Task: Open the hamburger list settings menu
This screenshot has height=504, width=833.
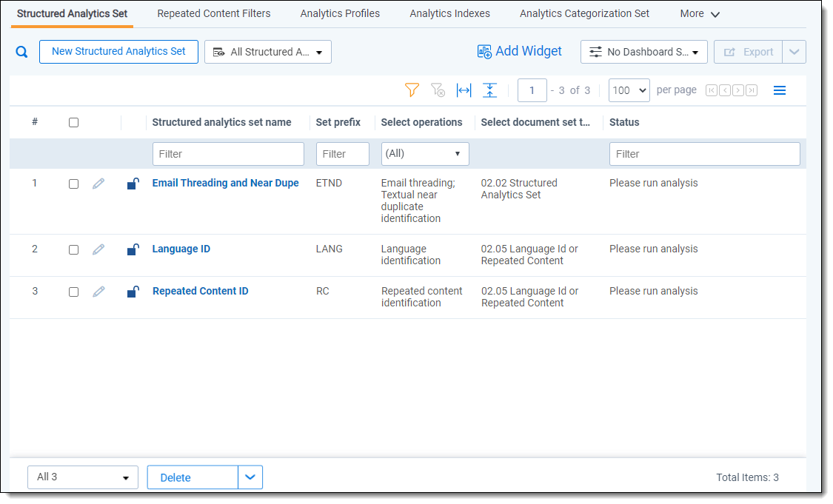Action: point(779,90)
